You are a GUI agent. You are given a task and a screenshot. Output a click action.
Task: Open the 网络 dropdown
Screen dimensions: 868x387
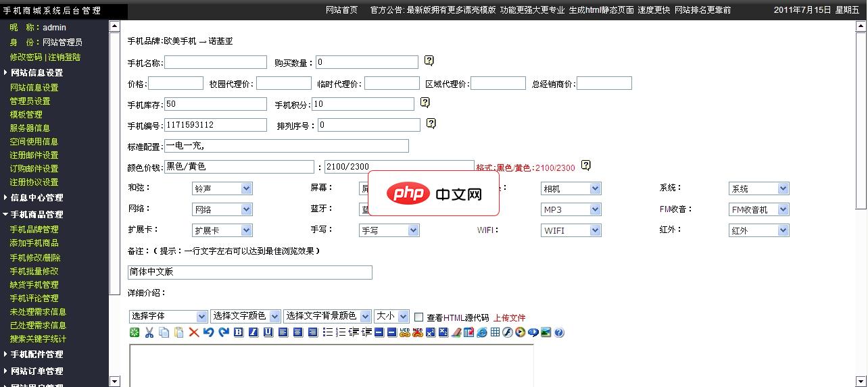[x=222, y=209]
